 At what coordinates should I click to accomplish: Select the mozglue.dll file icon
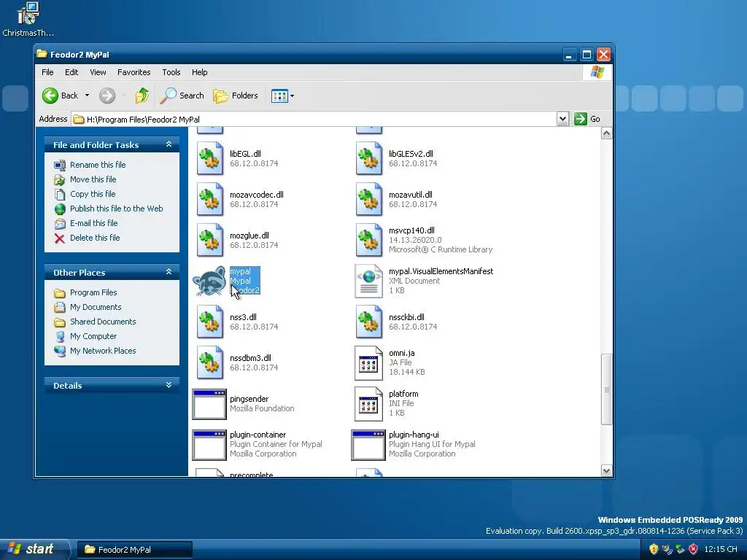click(210, 241)
